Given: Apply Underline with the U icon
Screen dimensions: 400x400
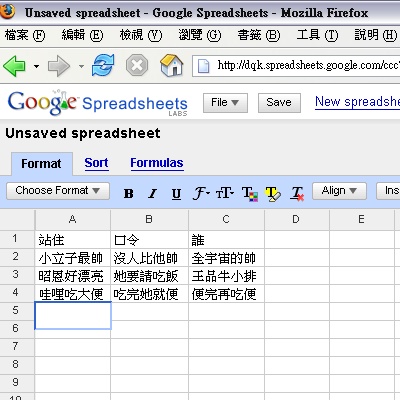Looking at the screenshot, I should pos(176,193).
